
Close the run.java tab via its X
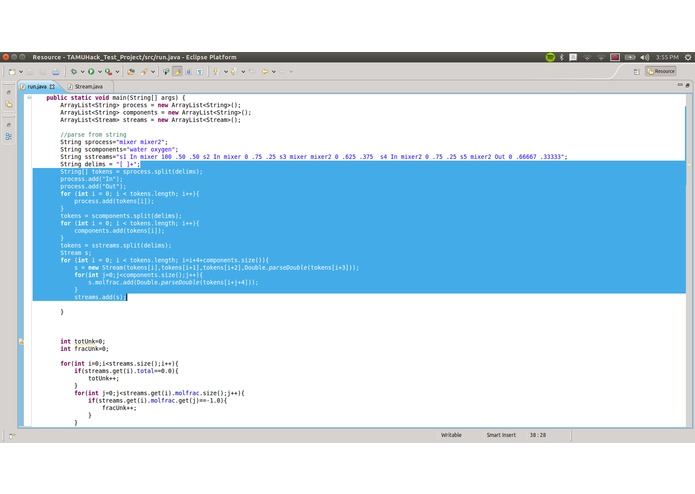pos(52,86)
